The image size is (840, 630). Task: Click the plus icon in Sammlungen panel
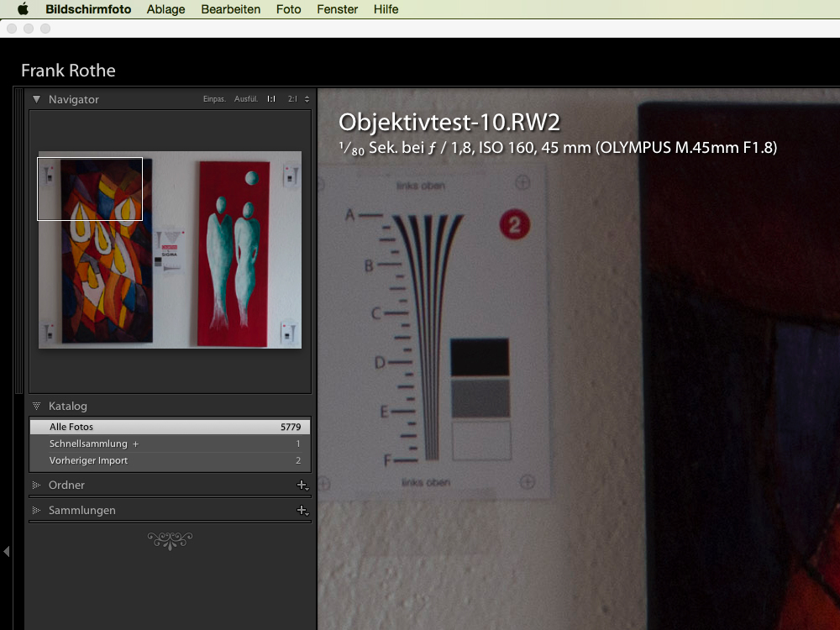point(302,510)
